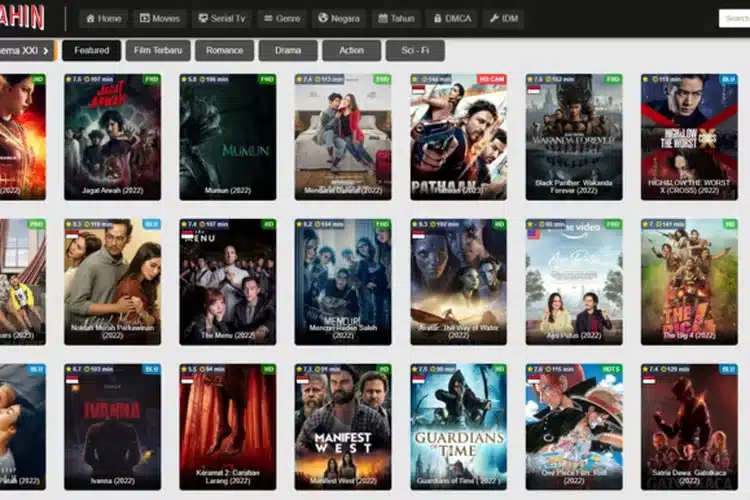This screenshot has width=750, height=500.
Task: Click the film icon beside Movies
Action: [x=144, y=18]
